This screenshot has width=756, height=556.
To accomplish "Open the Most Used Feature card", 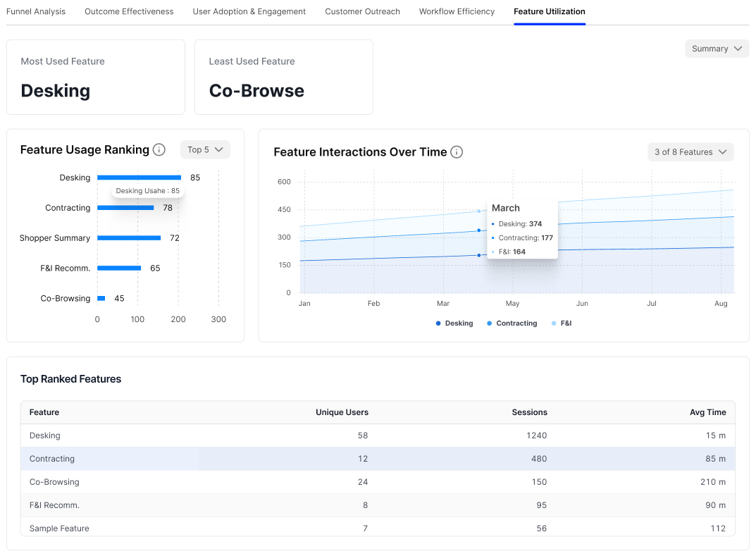I will pyautogui.click(x=95, y=77).
